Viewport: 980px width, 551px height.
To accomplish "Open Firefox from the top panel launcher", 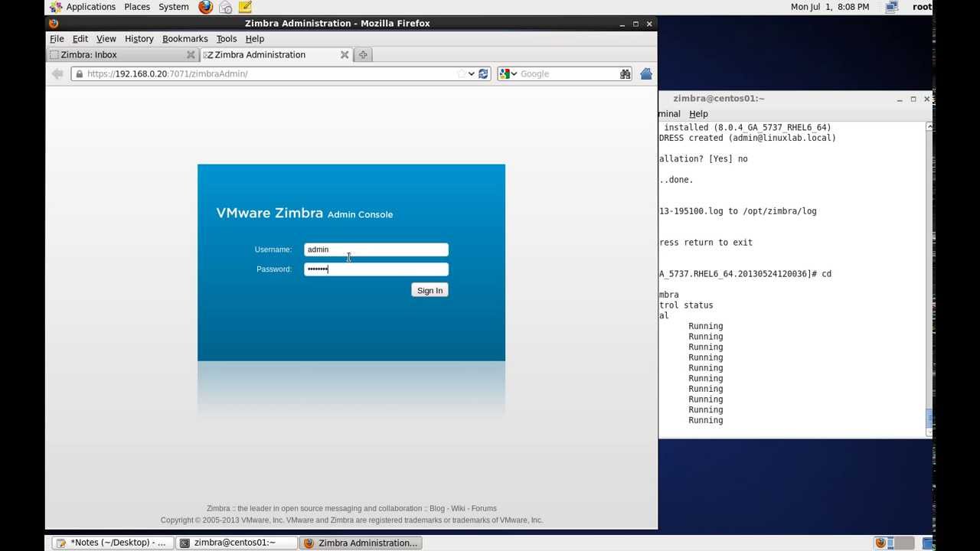I will coord(204,7).
